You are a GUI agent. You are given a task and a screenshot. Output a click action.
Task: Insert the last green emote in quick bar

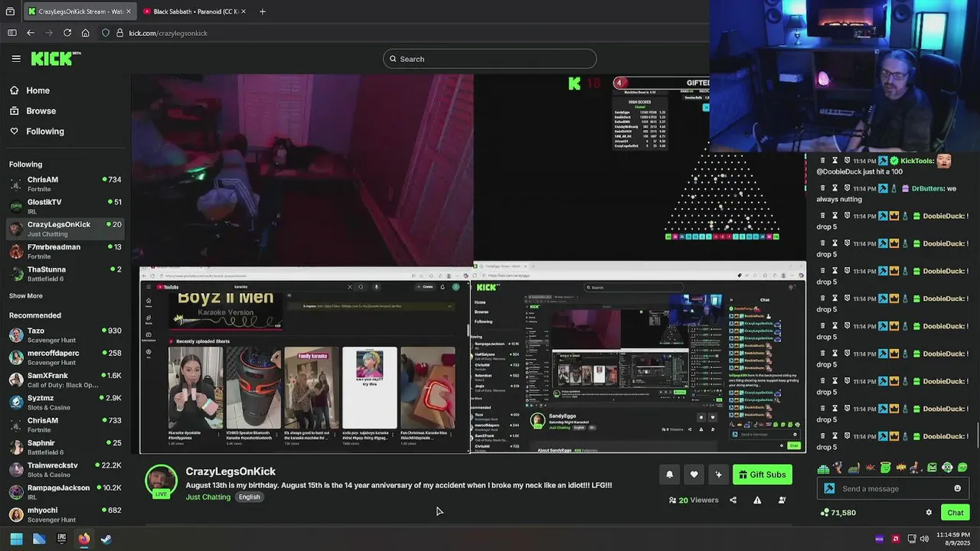pyautogui.click(x=962, y=468)
